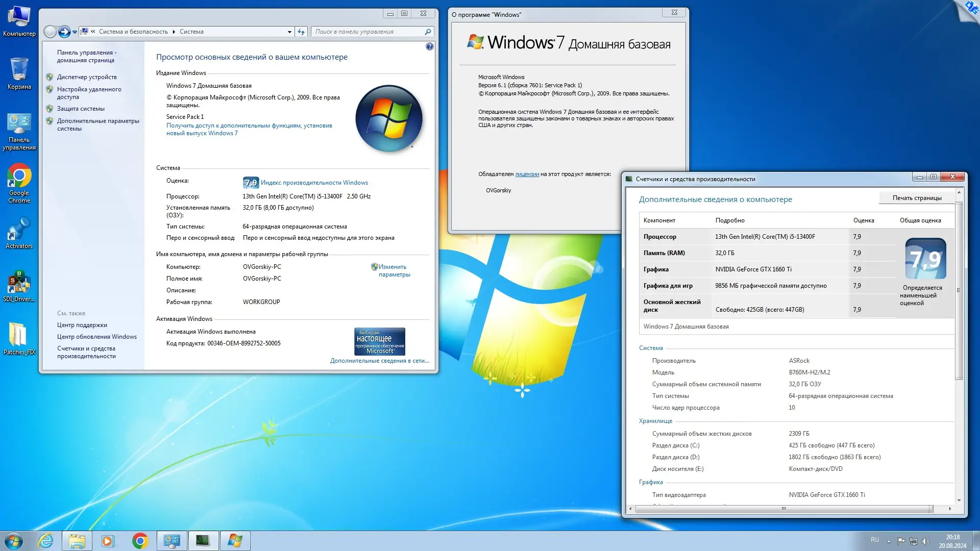This screenshot has width=980, height=551.
Task: Click the volume speaker tray icon
Action: tap(926, 541)
